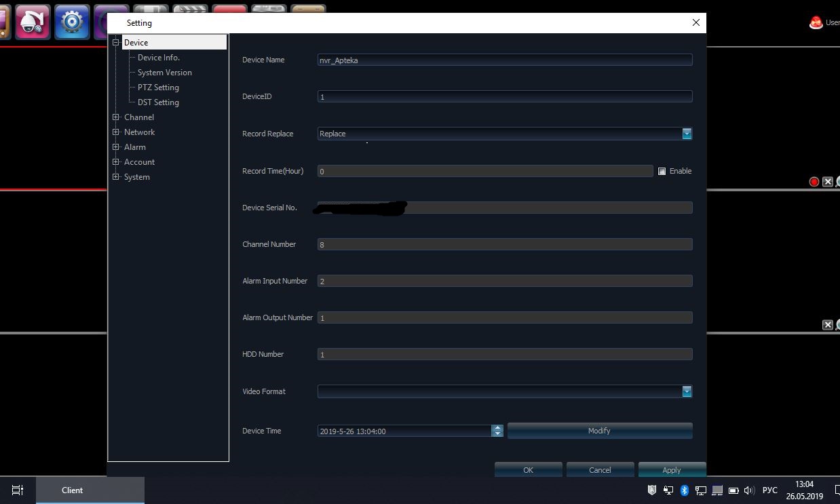The width and height of the screenshot is (840, 504).
Task: Click the blue gear settings icon
Action: coord(71,22)
